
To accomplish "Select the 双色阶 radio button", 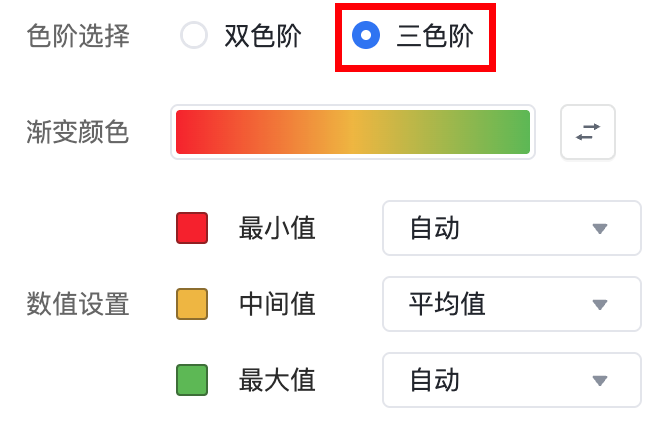I will (x=193, y=36).
